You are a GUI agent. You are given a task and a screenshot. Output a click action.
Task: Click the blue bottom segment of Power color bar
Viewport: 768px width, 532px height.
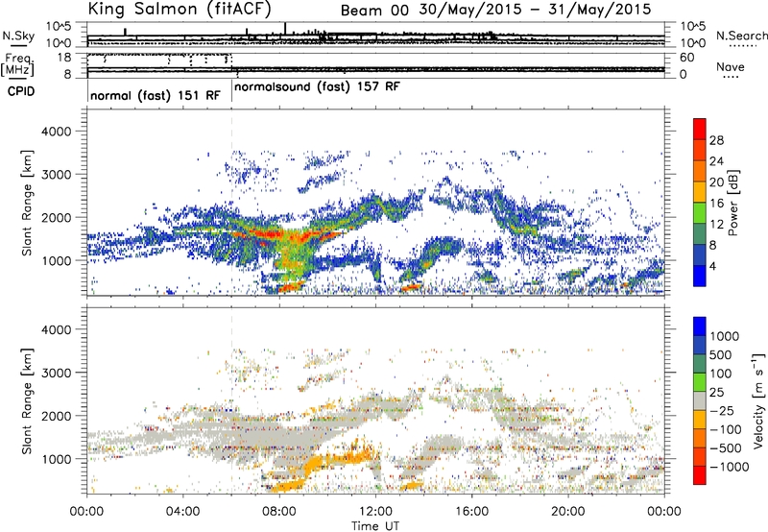[700, 276]
